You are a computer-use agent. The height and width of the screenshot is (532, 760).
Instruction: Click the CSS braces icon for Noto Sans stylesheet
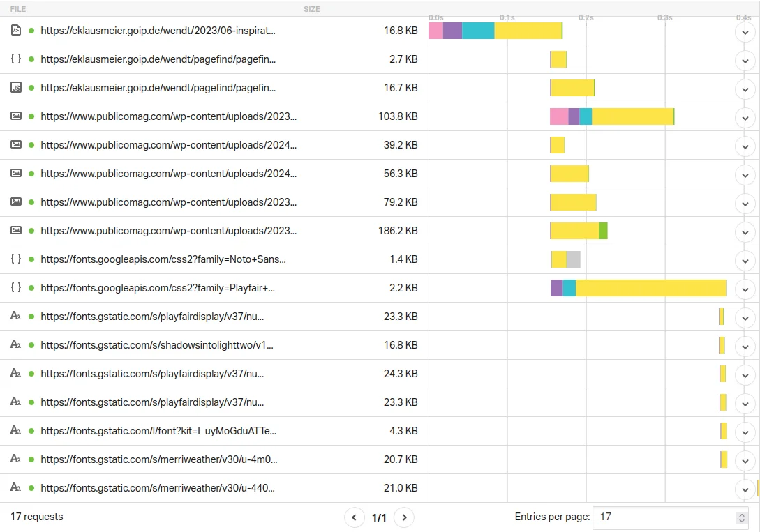click(x=16, y=259)
